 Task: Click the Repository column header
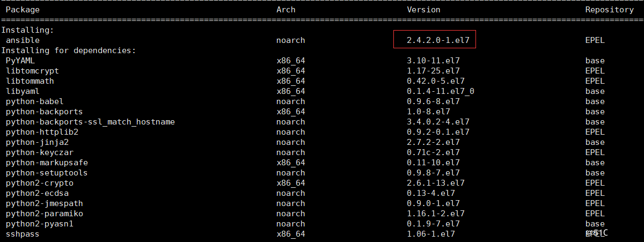(610, 10)
